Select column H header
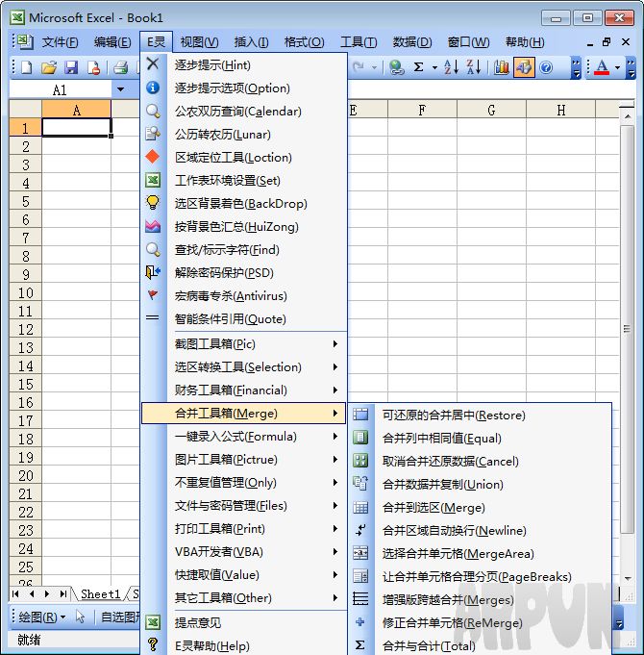Viewport: 644px width, 655px height. (x=561, y=110)
